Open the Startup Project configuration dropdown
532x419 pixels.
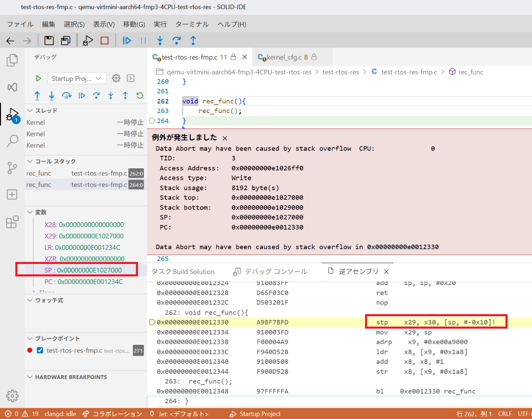(x=77, y=78)
